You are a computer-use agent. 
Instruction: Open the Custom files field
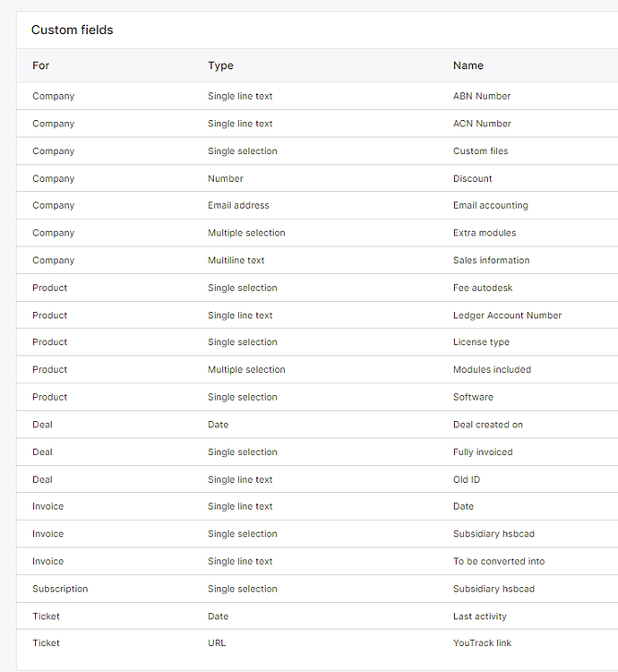(317, 151)
